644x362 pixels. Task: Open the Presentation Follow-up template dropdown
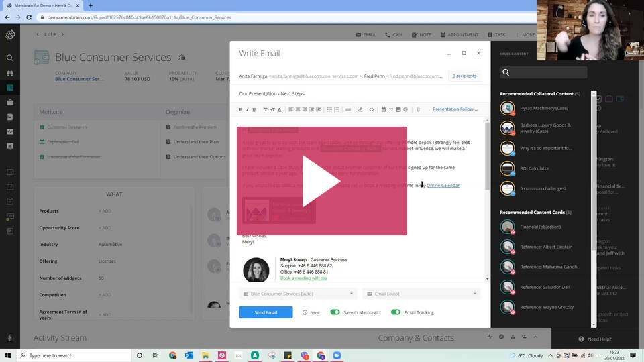(x=455, y=109)
